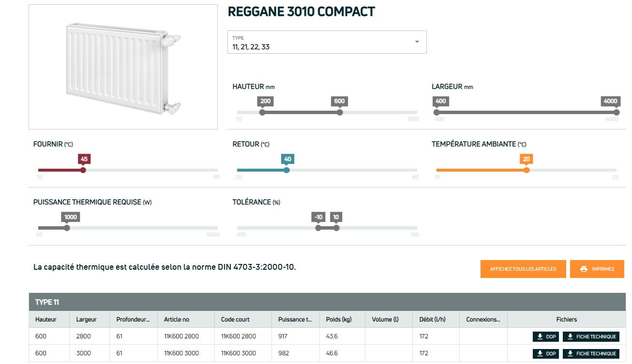632x364 pixels.
Task: Click the Puissance thermique requise slider handle
Action: (x=67, y=228)
